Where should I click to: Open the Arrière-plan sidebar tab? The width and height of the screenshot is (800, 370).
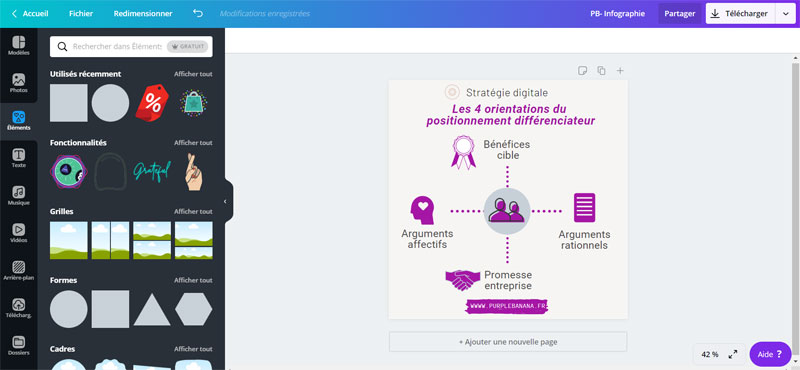tap(18, 271)
